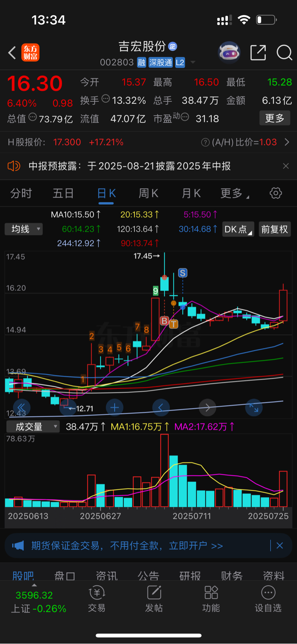
Task: Open 成交量 sub-indicator dropdown
Action: coord(33,427)
